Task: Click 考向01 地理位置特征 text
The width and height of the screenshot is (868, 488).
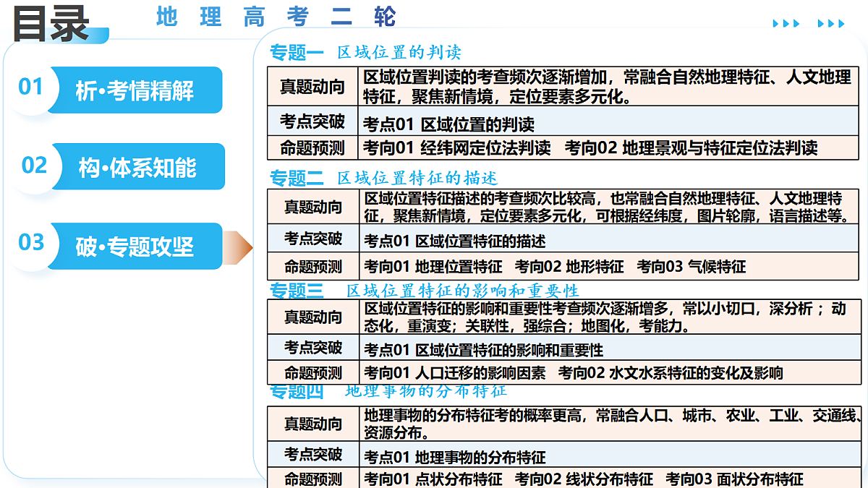Action: [x=433, y=266]
